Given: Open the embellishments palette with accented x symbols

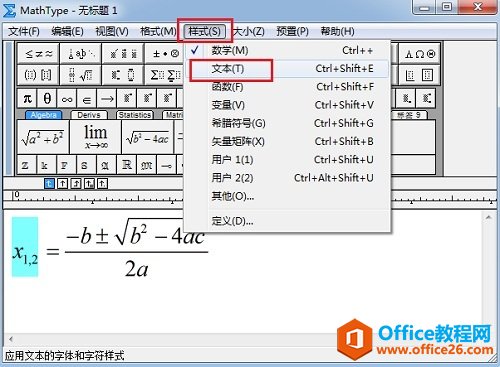Looking at the screenshot, I should 123,53.
